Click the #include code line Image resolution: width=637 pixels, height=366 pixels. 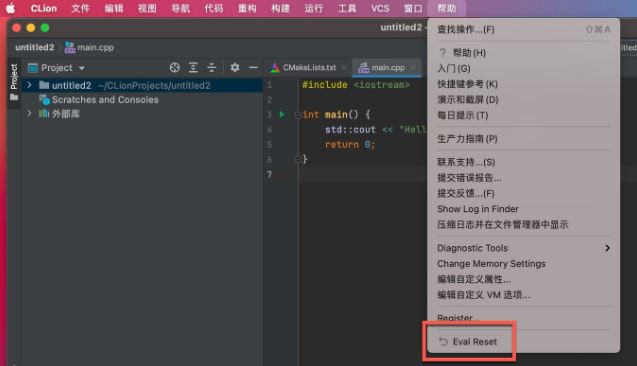[x=356, y=85]
